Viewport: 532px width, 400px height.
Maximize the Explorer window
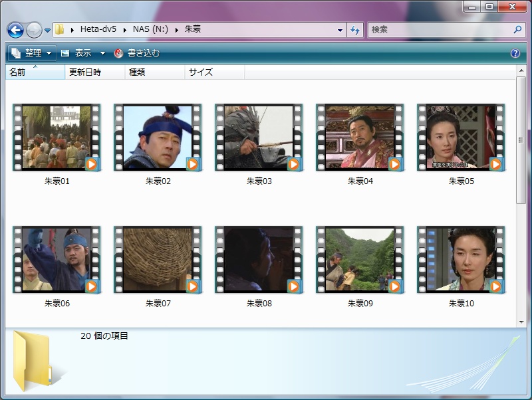(489, 7)
